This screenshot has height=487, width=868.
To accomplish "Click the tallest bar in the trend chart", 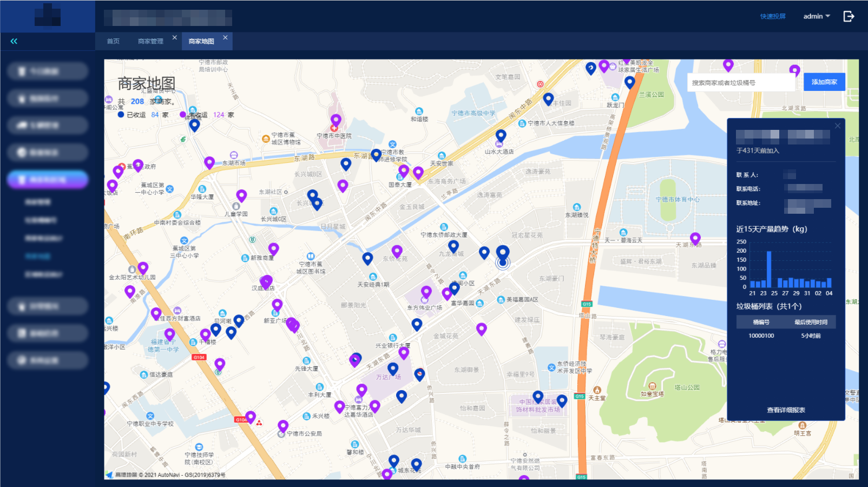I will [x=768, y=269].
